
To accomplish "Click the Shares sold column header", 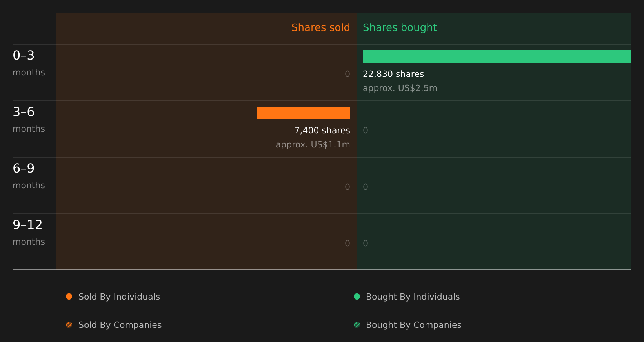I will [320, 27].
